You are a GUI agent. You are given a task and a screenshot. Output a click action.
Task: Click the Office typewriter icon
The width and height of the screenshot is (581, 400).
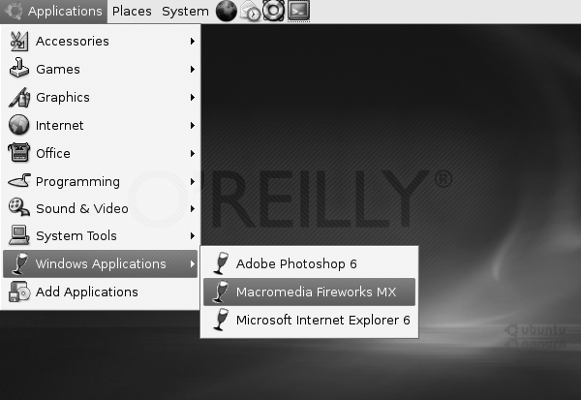19,153
